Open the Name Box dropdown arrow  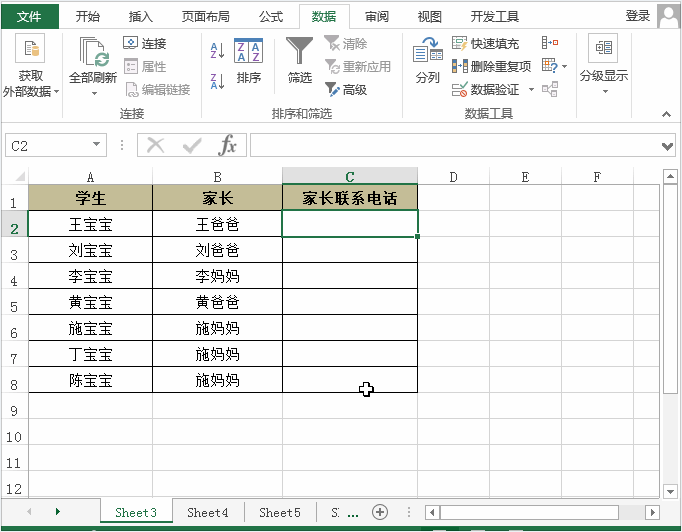point(97,145)
